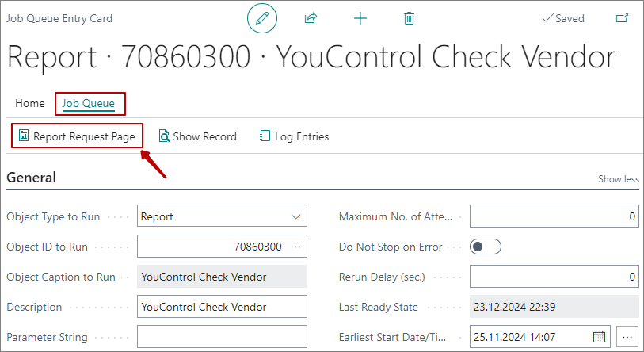Click Object ID to Run lookup ellipsis
This screenshot has width=644, height=352.
point(296,247)
